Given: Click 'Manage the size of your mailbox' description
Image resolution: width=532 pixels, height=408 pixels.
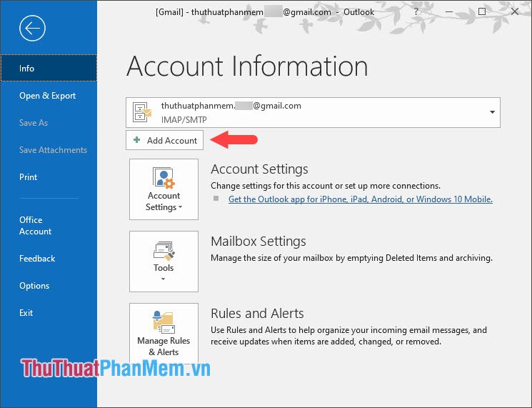Looking at the screenshot, I should coord(351,258).
